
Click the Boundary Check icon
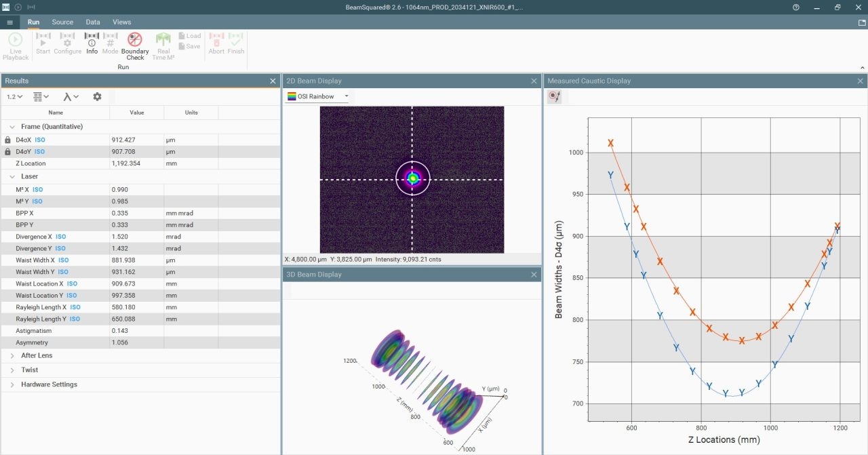pyautogui.click(x=135, y=39)
